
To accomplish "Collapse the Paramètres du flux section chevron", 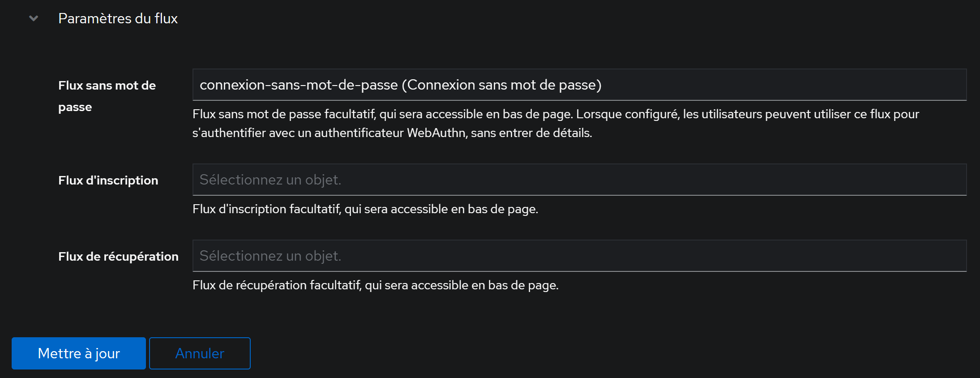I will coord(34,18).
